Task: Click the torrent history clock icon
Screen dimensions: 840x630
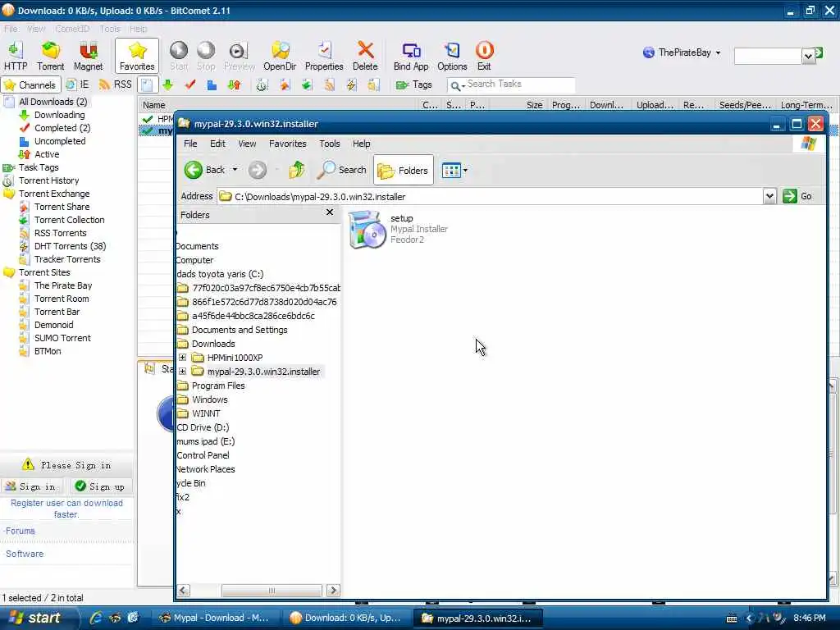Action: [262, 84]
